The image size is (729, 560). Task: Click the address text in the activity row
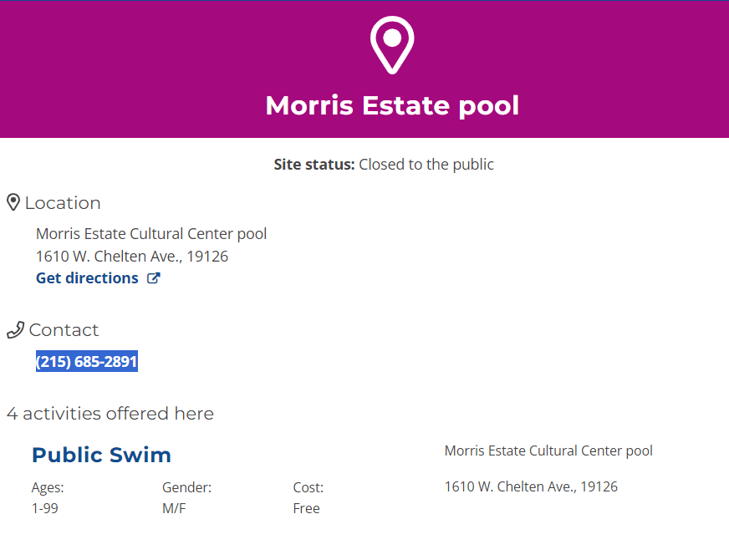(531, 486)
